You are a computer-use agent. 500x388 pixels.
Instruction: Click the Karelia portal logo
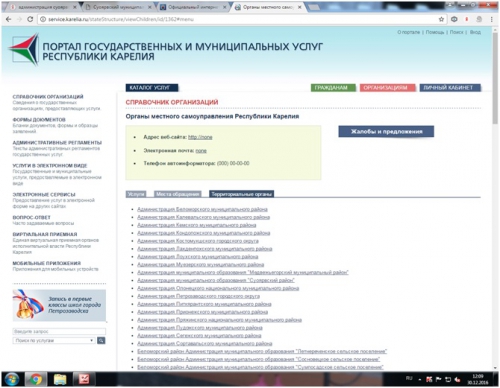pos(24,49)
